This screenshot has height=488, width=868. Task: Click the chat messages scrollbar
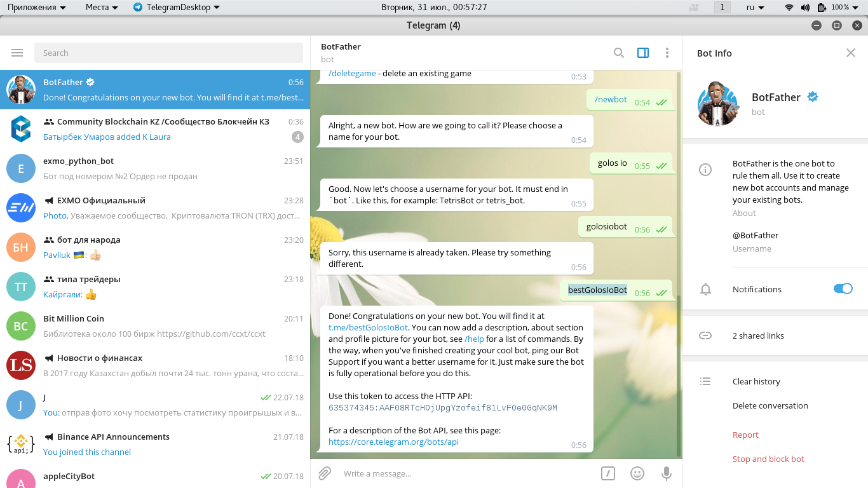(679, 375)
